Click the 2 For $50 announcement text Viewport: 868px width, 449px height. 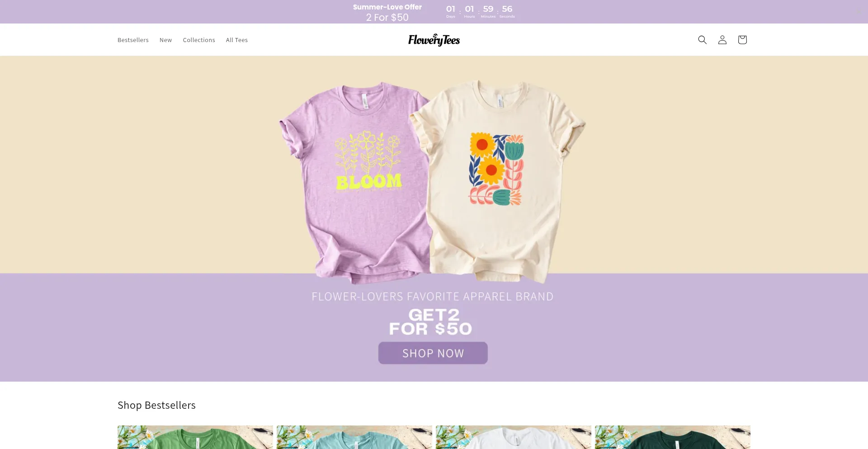(387, 17)
